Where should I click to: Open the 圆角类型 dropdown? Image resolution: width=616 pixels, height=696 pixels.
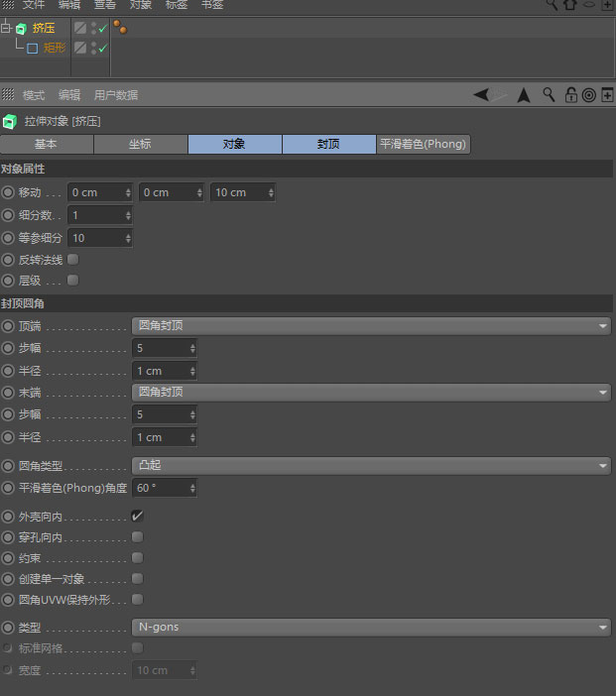pos(371,466)
